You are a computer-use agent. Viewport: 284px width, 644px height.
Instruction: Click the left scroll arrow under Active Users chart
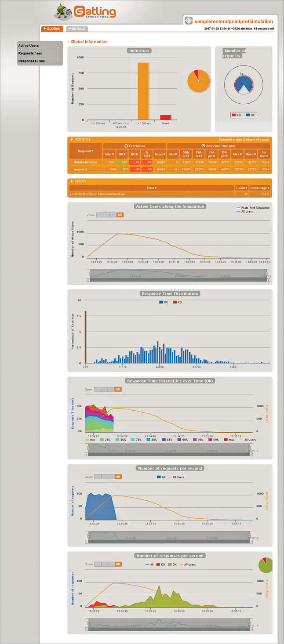[x=88, y=279]
